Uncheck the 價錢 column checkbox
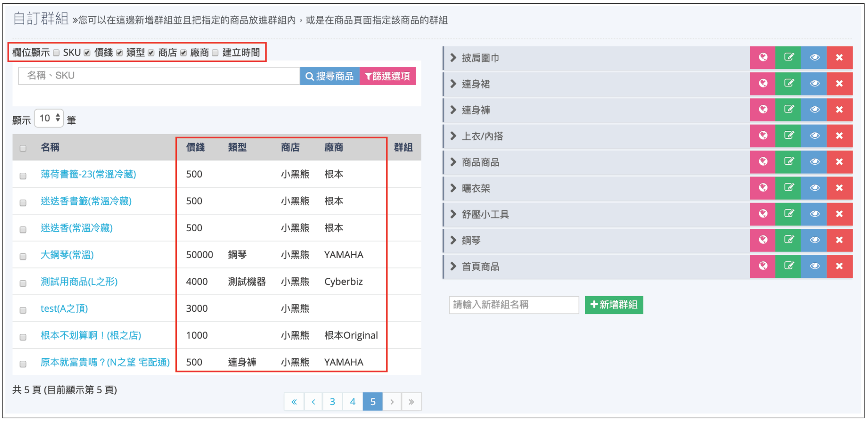Image resolution: width=868 pixels, height=421 pixels. click(x=87, y=53)
